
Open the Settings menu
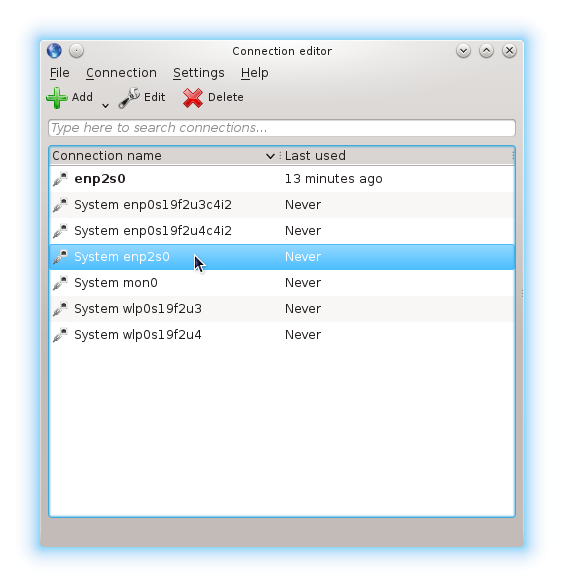point(199,73)
